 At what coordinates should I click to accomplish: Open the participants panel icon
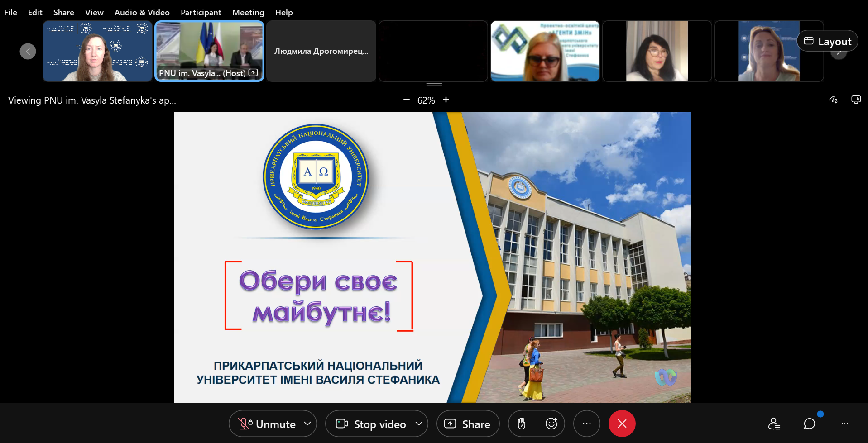coord(774,424)
